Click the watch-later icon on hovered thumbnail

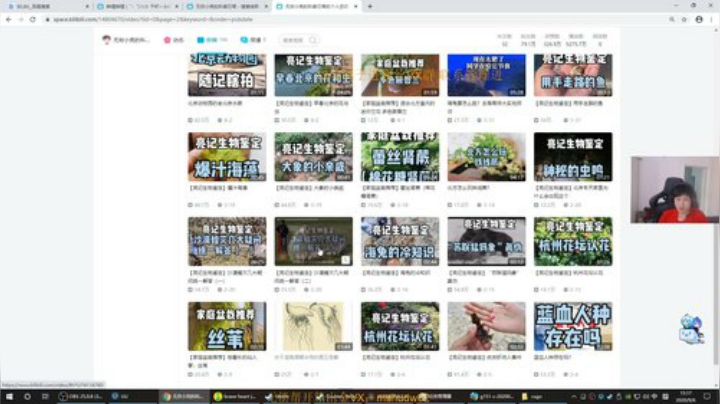(x=346, y=260)
